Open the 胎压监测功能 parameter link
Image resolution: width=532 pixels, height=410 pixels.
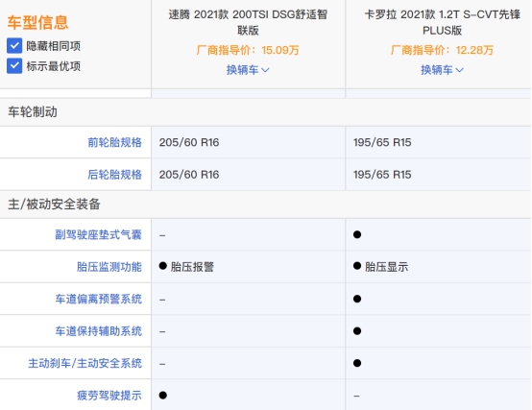(109, 267)
